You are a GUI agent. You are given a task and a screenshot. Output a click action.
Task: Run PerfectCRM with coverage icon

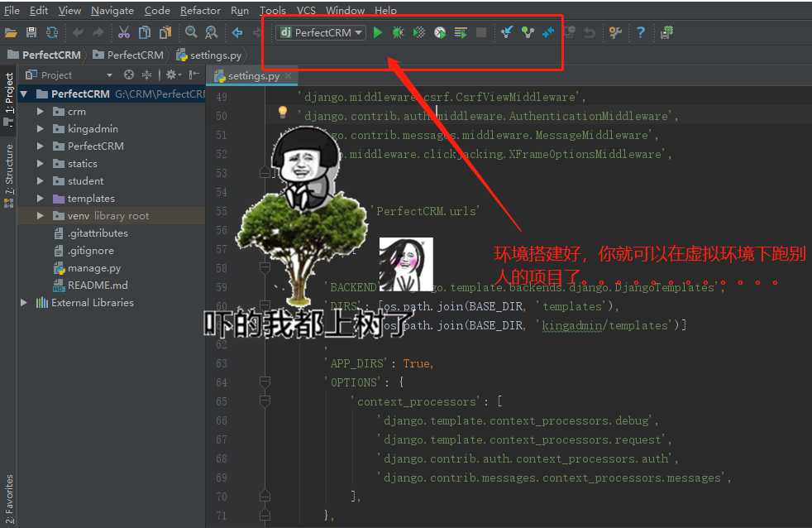coord(418,32)
